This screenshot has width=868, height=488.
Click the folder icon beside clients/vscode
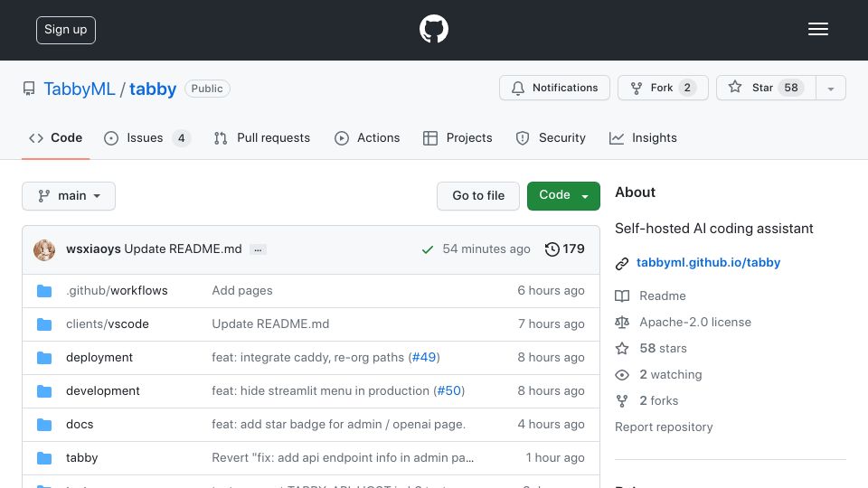tap(44, 324)
